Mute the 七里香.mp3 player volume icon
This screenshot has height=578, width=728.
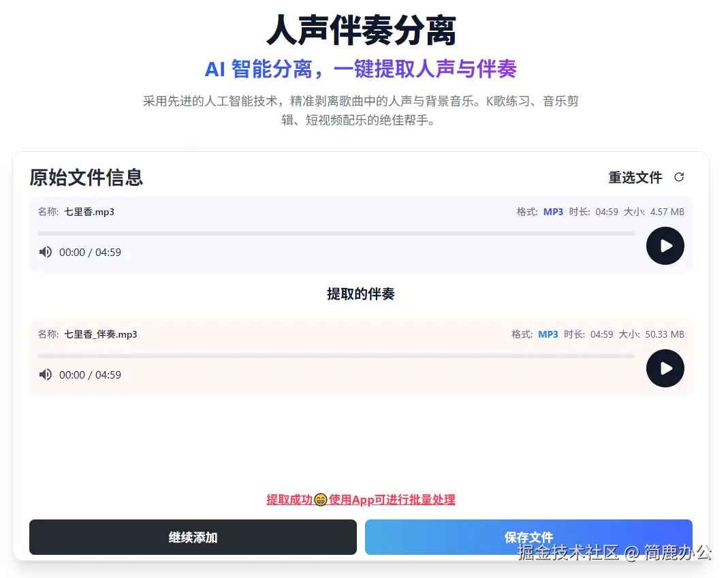pos(46,252)
